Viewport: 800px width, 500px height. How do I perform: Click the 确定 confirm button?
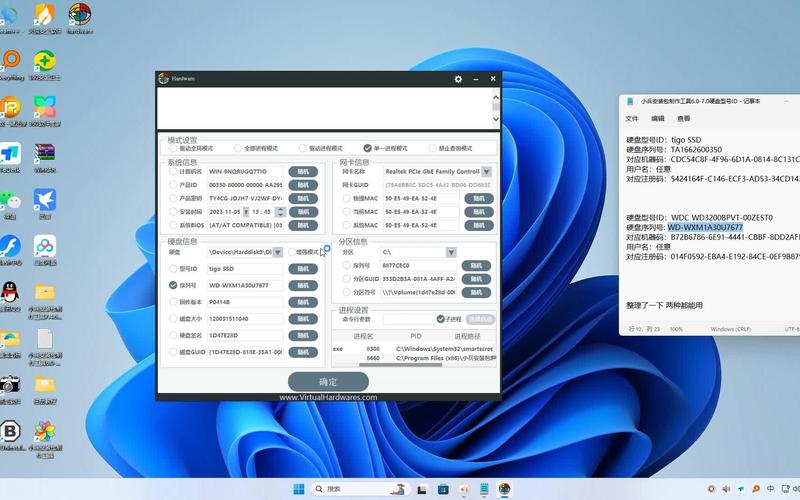[328, 382]
